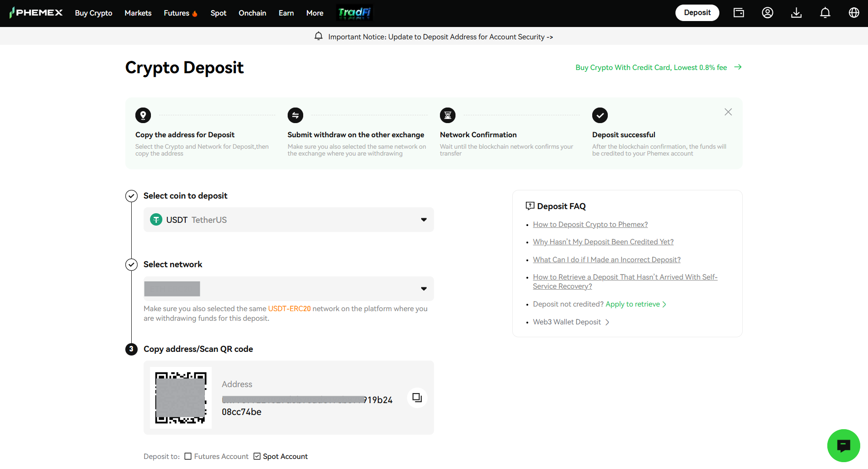Open Why Hasn't My Deposit Been Credited

[x=603, y=242]
